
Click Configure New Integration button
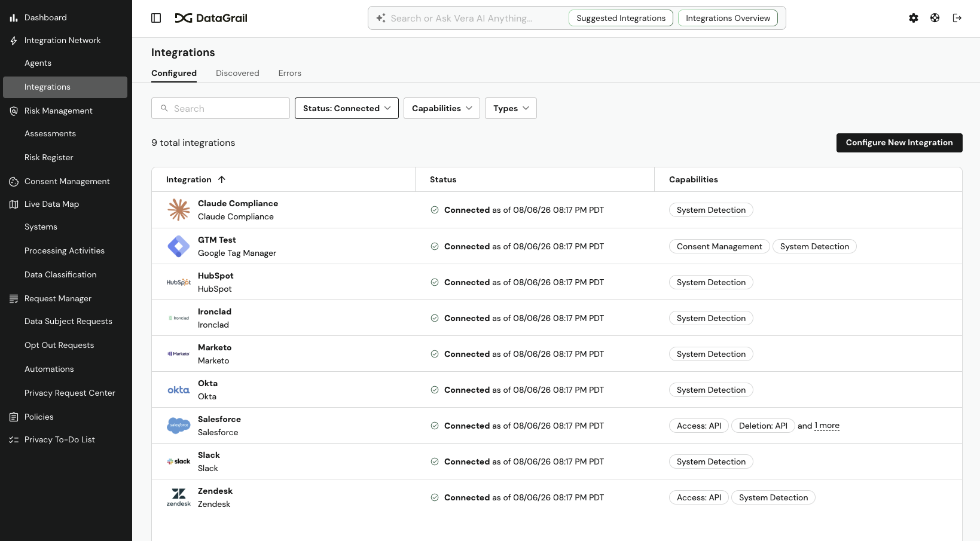(x=899, y=143)
